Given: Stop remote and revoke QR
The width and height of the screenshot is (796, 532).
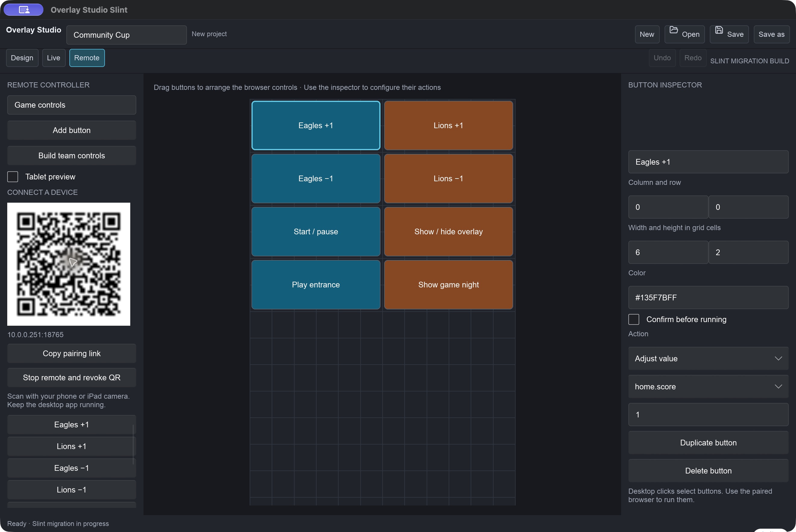Looking at the screenshot, I should click(71, 378).
